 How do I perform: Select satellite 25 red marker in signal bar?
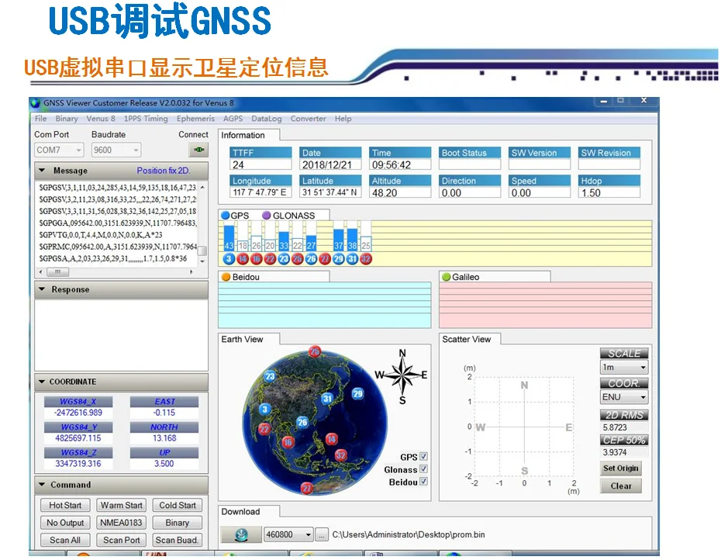(297, 259)
